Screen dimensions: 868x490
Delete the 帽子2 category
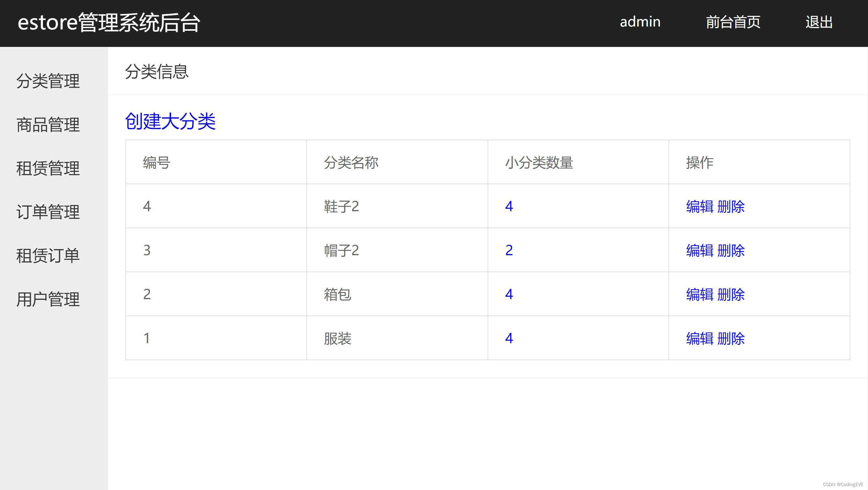pyautogui.click(x=731, y=251)
